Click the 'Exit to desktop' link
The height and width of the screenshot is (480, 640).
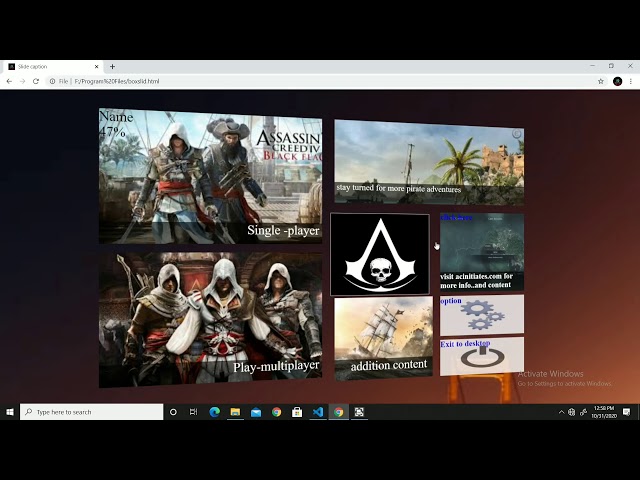pos(465,344)
